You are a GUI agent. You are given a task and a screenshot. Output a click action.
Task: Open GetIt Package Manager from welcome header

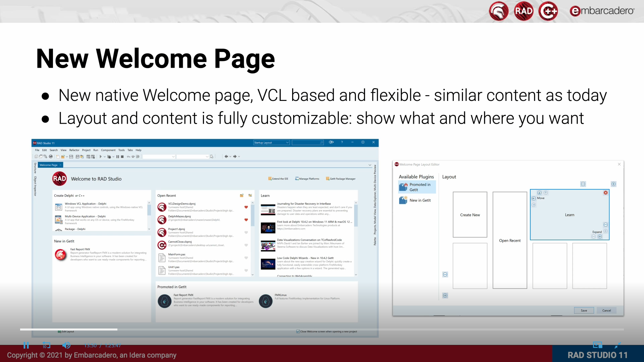340,179
